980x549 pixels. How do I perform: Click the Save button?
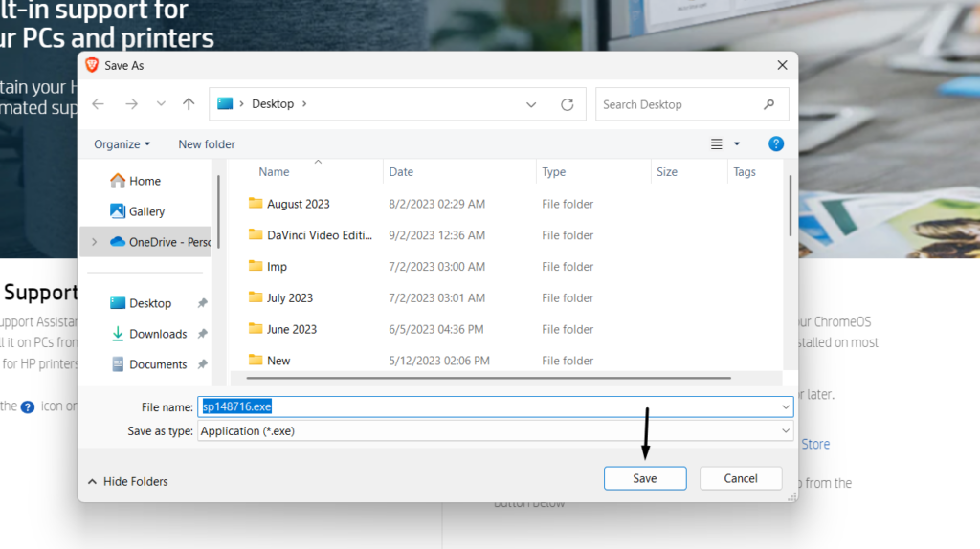click(x=645, y=478)
